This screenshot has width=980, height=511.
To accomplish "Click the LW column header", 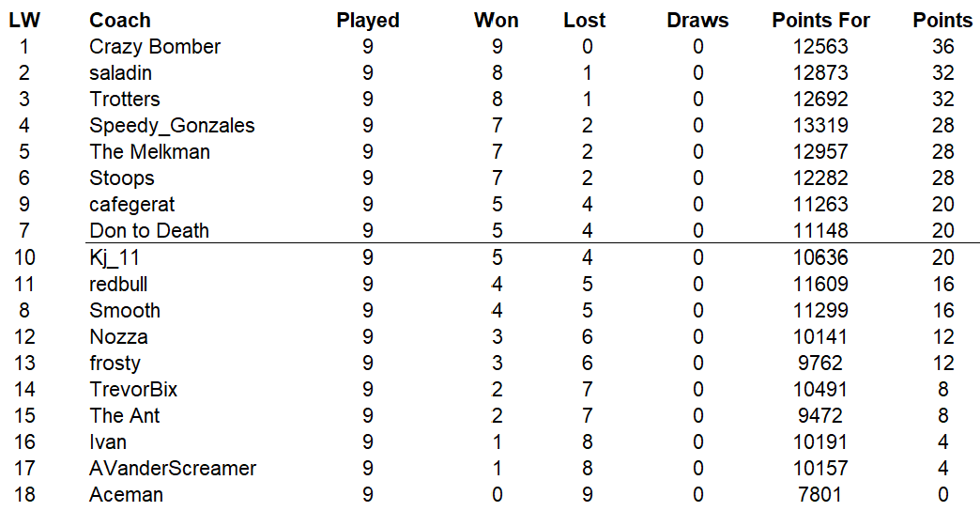I will 24,21.
